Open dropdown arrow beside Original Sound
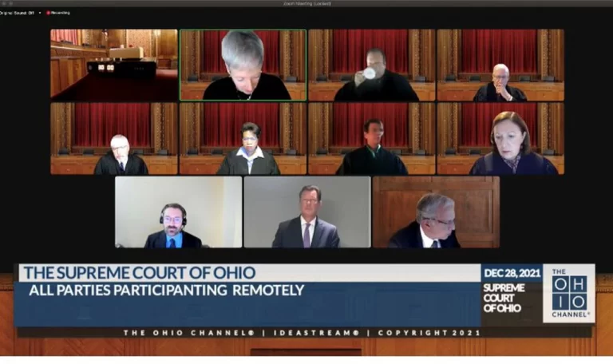Screen dimensions: 613x364 [x=40, y=13]
